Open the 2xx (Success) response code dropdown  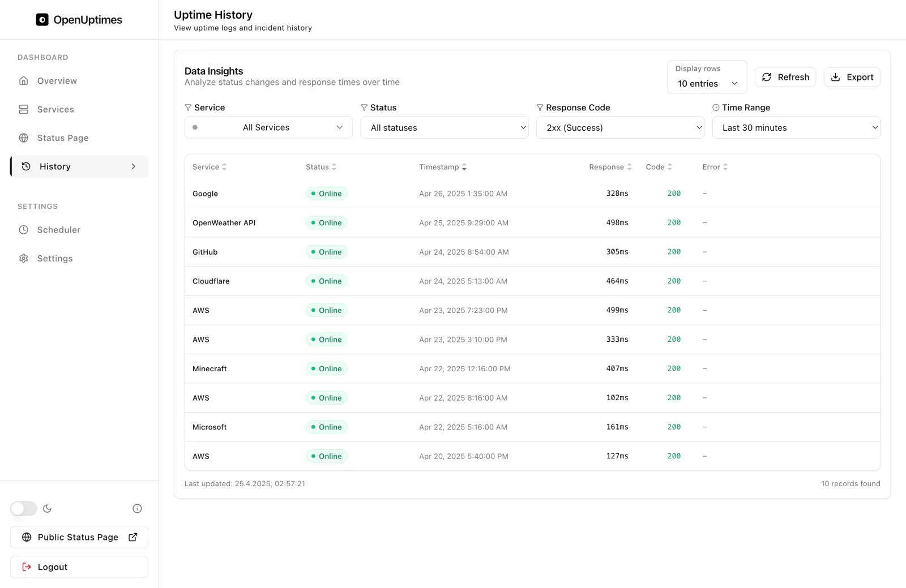coord(621,127)
